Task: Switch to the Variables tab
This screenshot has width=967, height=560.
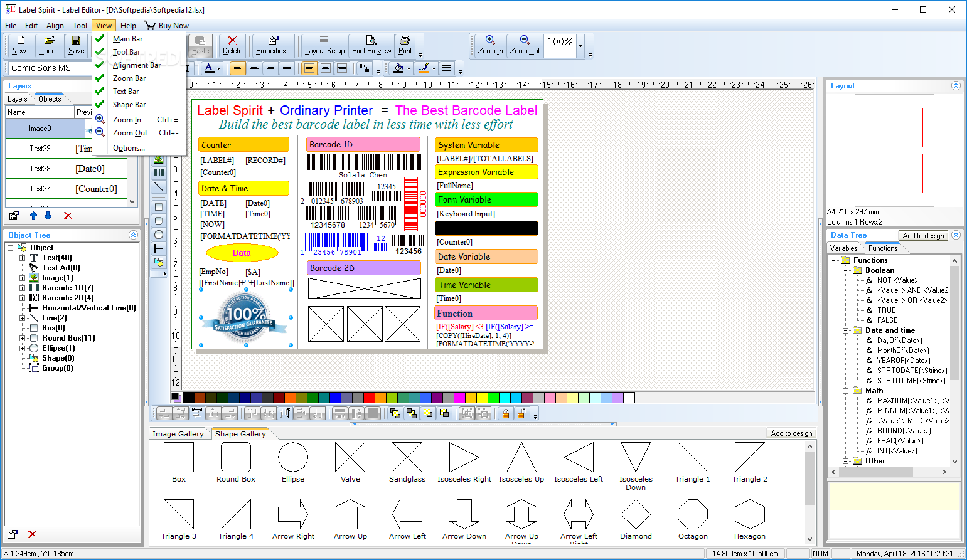Action: click(844, 248)
